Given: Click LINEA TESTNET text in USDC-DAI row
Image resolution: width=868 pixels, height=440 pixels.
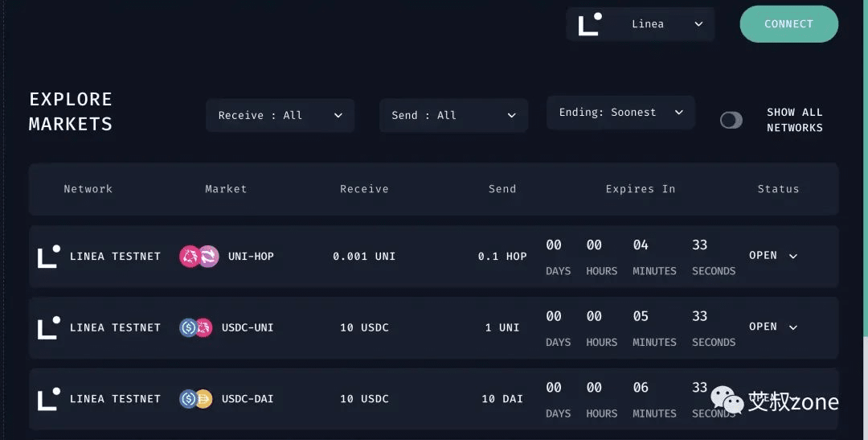Looking at the screenshot, I should tap(115, 399).
